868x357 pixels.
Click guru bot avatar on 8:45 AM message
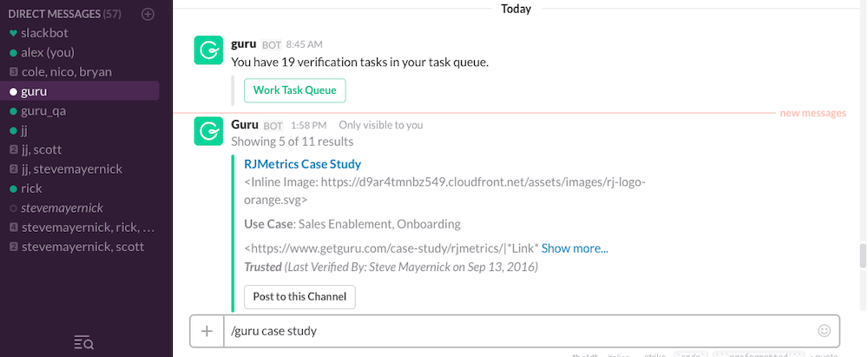coord(208,50)
